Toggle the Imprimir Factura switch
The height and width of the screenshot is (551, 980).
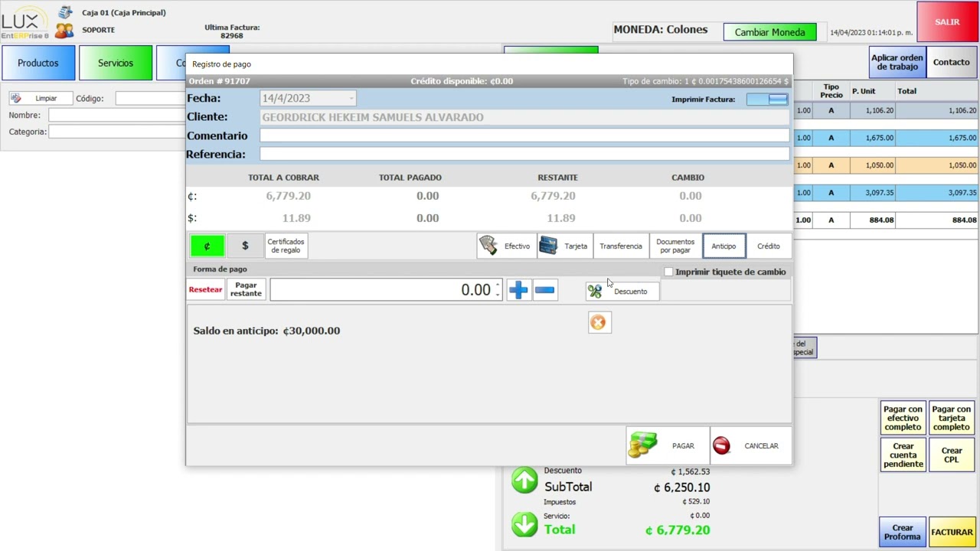[767, 99]
